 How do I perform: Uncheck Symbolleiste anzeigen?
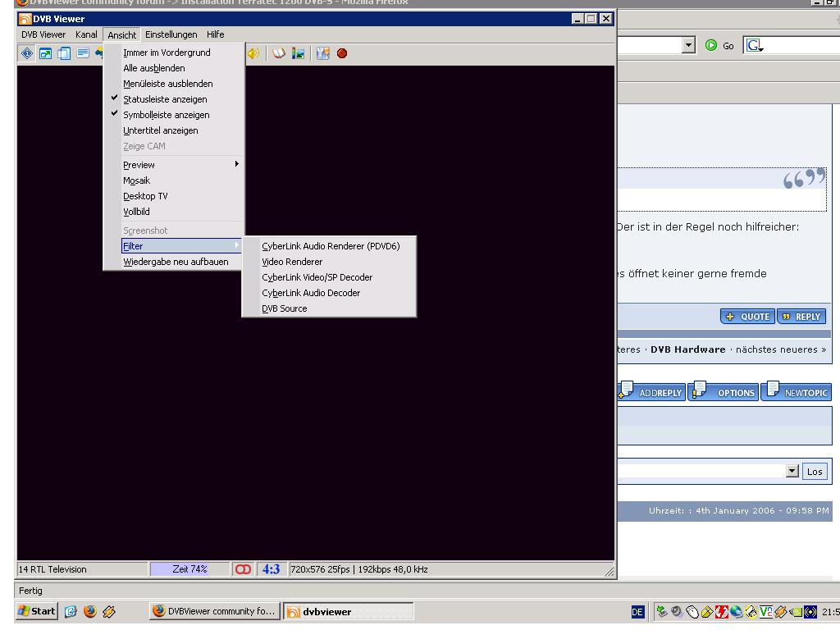pyautogui.click(x=166, y=115)
